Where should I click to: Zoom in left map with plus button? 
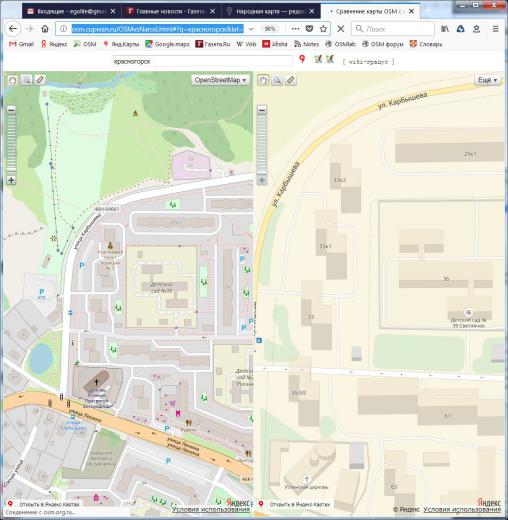coord(11,180)
